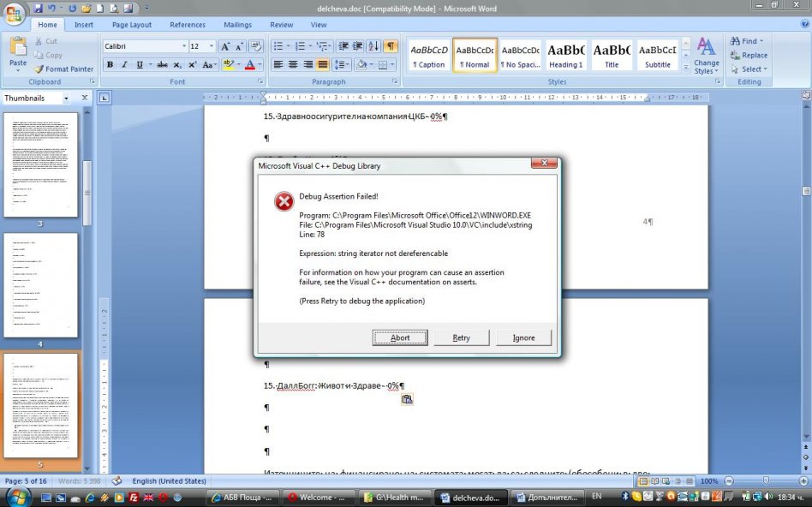Click the Office Button orb
The height and width of the screenshot is (507, 812).
point(15,15)
